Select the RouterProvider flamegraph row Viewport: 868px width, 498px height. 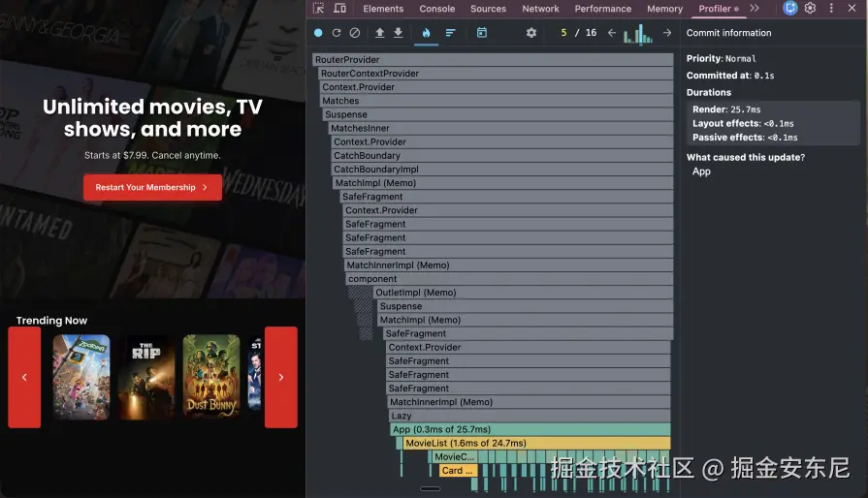click(x=493, y=60)
